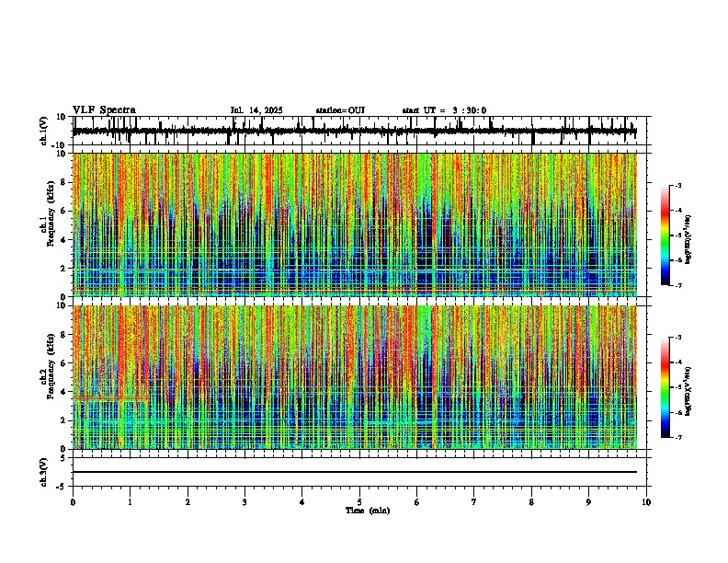Click time axis tick label "9"
The height and width of the screenshot is (563, 728).
point(588,502)
